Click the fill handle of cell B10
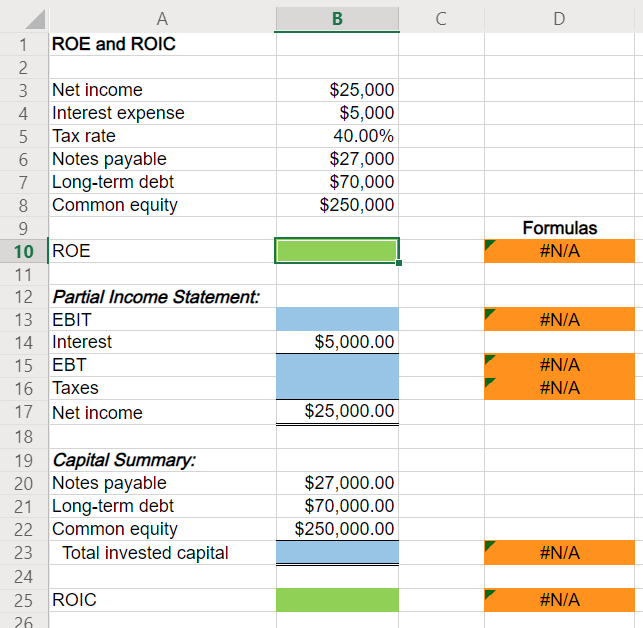The width and height of the screenshot is (643, 628). (x=399, y=263)
